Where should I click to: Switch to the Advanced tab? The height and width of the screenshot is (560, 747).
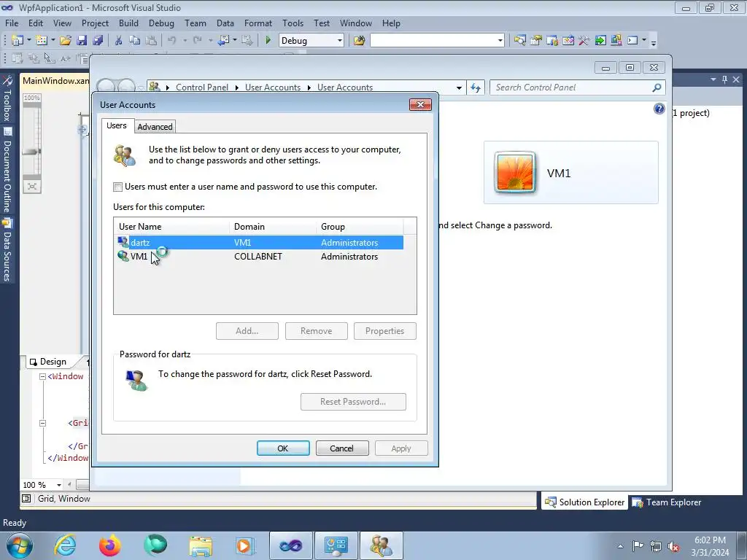pyautogui.click(x=155, y=127)
